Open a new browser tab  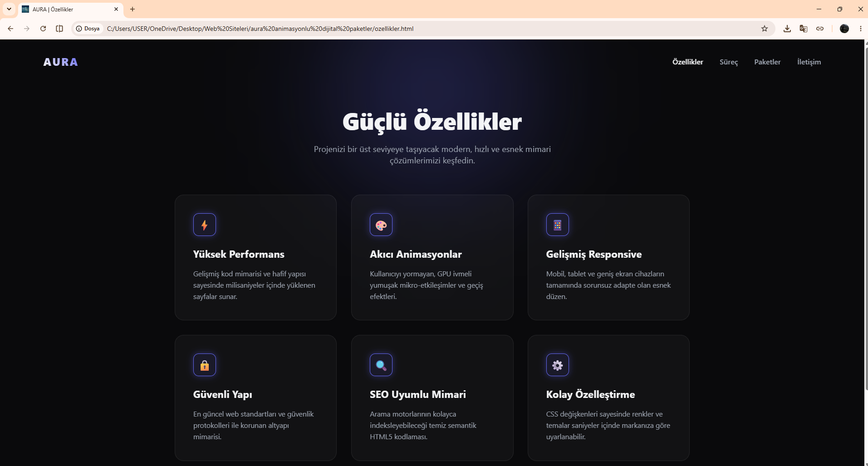click(132, 9)
